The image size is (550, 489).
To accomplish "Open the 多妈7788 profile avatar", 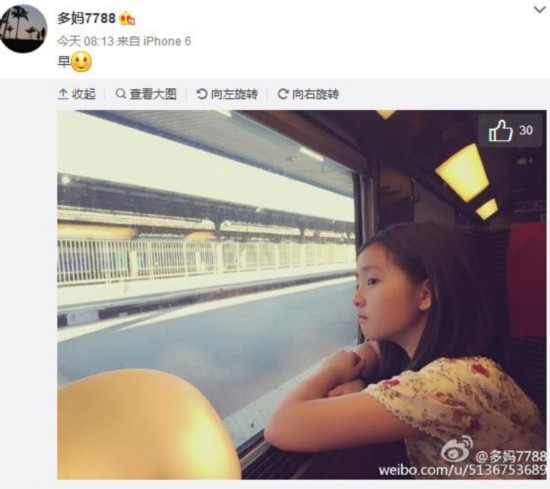I will 23,29.
